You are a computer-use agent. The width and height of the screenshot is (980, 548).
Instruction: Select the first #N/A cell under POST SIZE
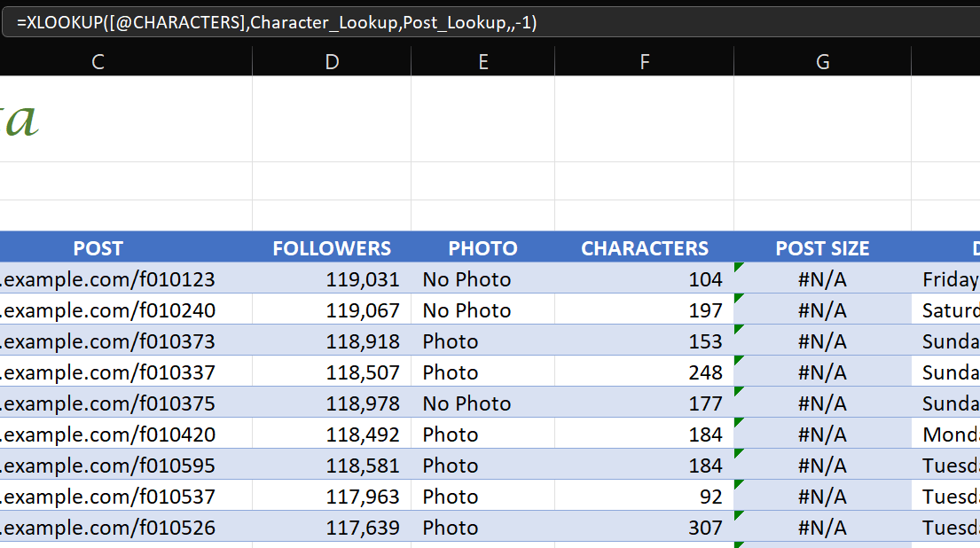pyautogui.click(x=822, y=278)
